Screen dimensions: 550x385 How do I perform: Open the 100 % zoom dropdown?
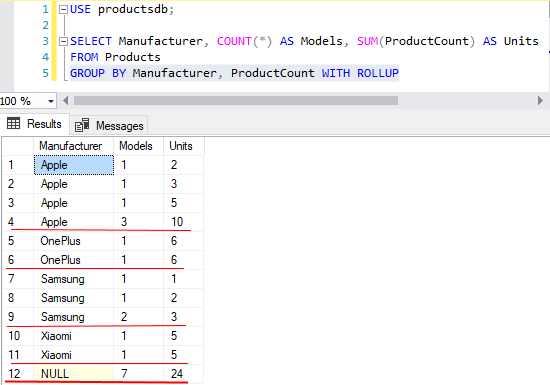pyautogui.click(x=51, y=101)
